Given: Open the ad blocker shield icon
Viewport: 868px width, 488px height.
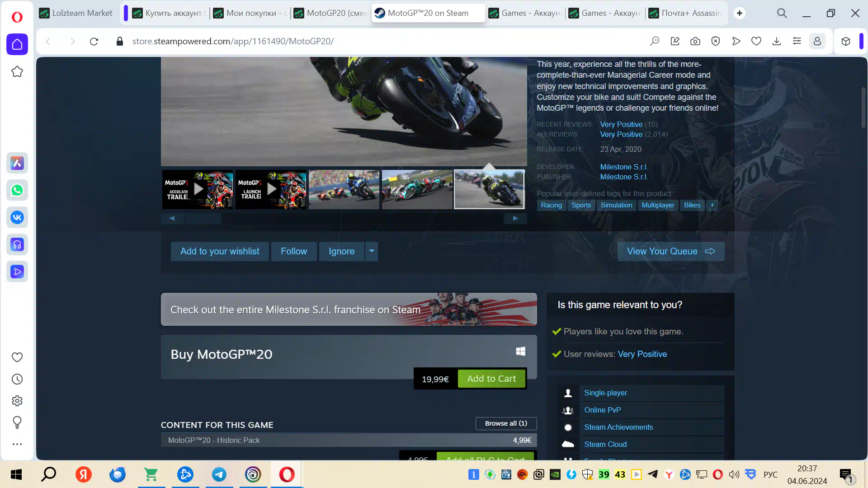Looking at the screenshot, I should tap(716, 42).
